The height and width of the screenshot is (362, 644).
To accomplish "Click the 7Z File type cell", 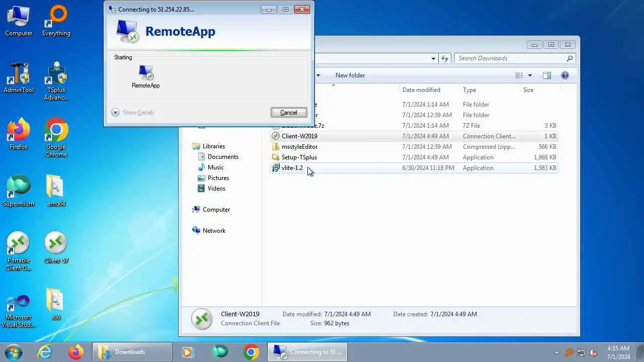I will [x=471, y=126].
